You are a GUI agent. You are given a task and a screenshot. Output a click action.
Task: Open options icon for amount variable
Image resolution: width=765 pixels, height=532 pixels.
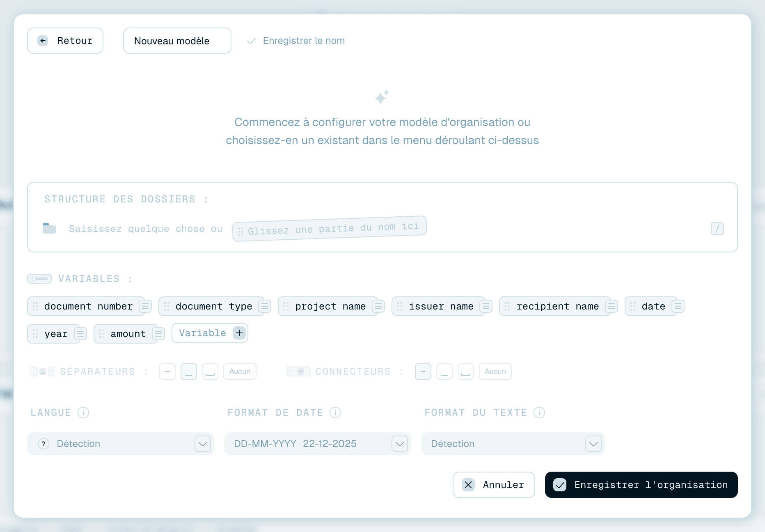point(158,334)
